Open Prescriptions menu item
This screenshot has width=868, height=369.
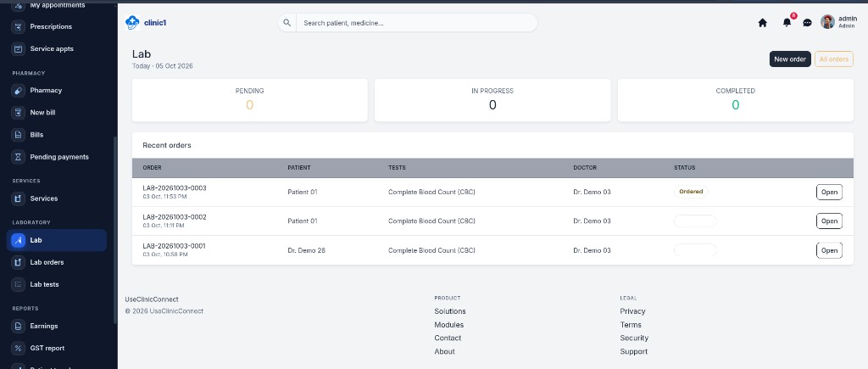coord(57,26)
